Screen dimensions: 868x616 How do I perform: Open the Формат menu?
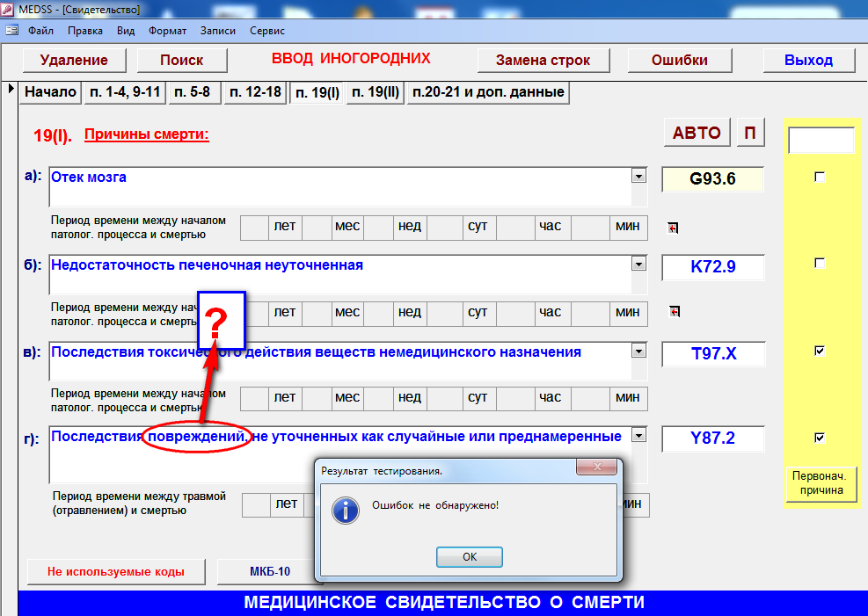pyautogui.click(x=167, y=31)
